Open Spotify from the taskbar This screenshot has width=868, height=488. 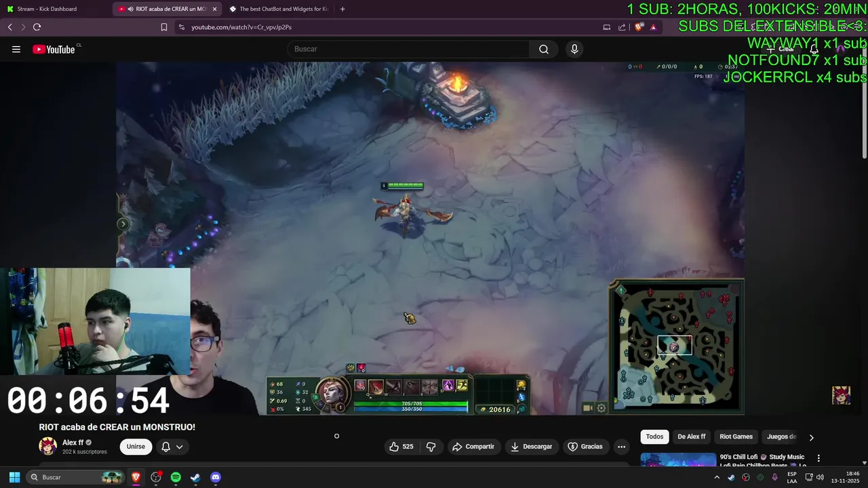[176, 477]
